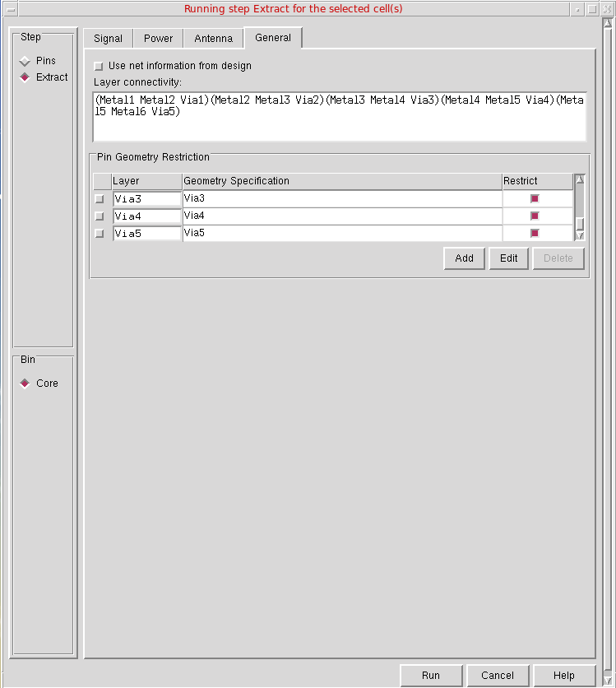This screenshot has width=616, height=688.
Task: Click the Geometry Specification column header
Action: pyautogui.click(x=342, y=181)
